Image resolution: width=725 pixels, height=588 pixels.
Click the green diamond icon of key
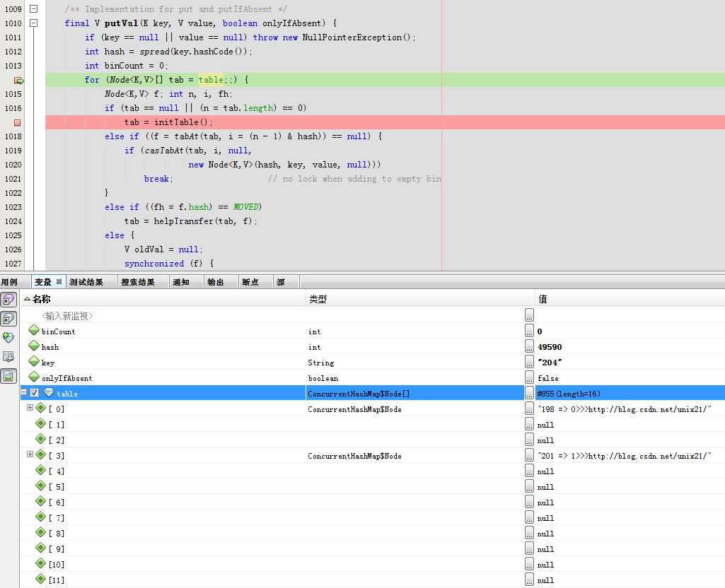pyautogui.click(x=34, y=361)
